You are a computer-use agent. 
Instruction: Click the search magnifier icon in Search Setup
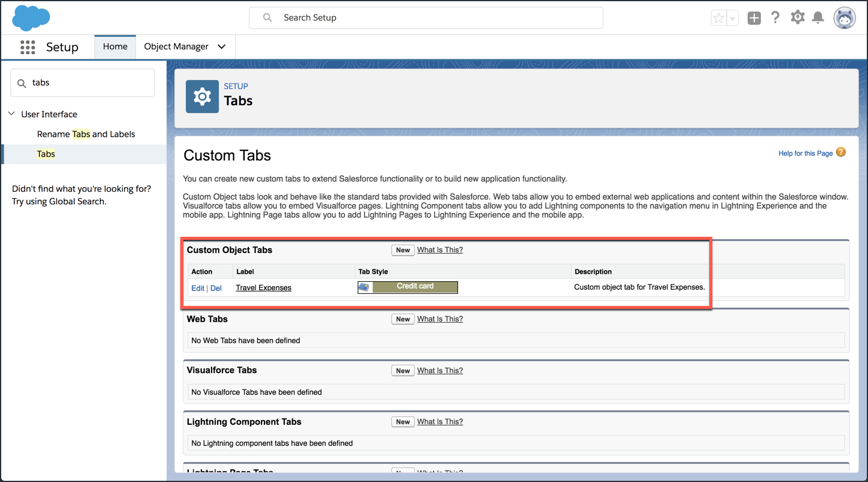click(x=267, y=18)
